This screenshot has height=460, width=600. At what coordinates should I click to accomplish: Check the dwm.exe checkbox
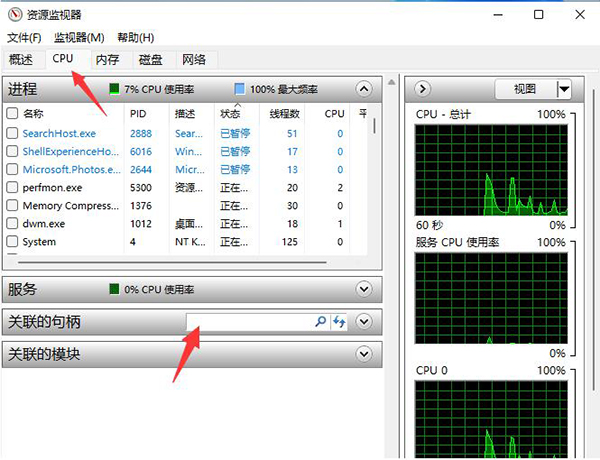click(12, 223)
